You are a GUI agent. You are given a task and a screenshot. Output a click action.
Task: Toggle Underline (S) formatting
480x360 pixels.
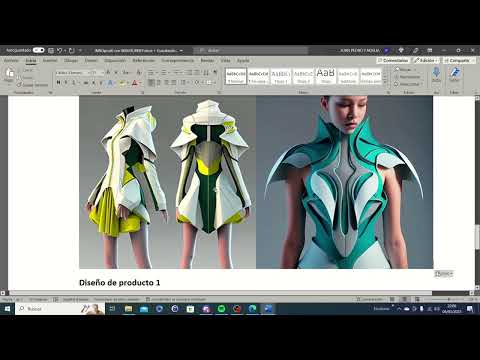pos(73,82)
